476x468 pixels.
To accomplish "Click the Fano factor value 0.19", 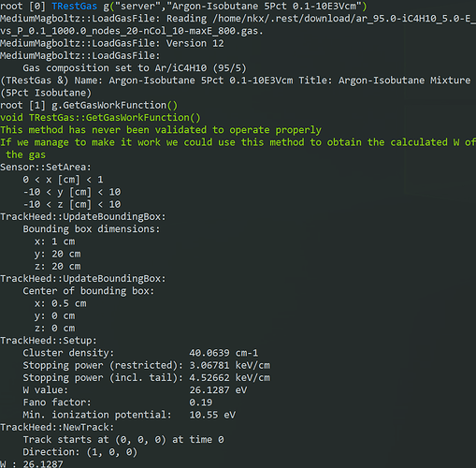I will coord(200,402).
